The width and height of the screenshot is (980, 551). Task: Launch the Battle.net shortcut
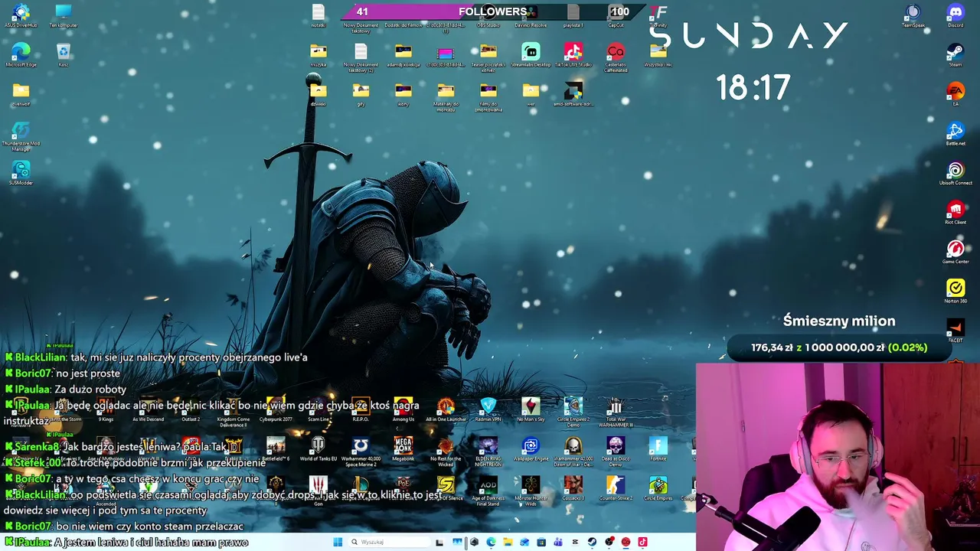(x=955, y=135)
